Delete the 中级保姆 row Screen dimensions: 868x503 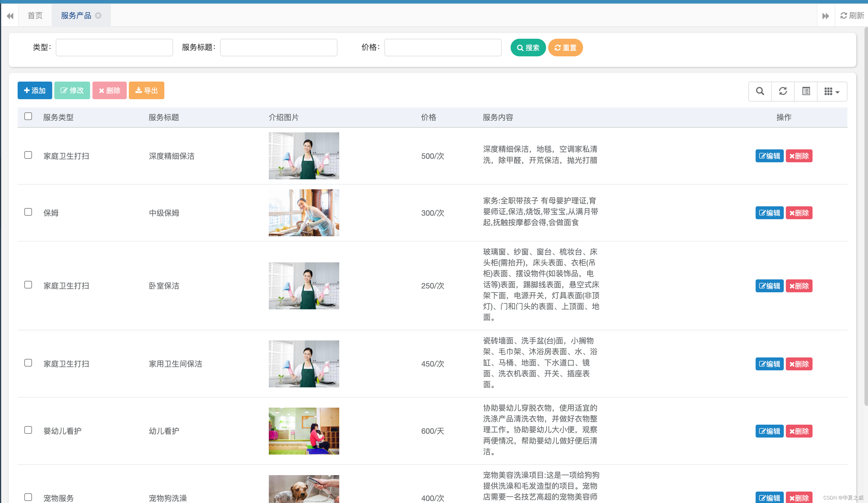click(x=799, y=212)
